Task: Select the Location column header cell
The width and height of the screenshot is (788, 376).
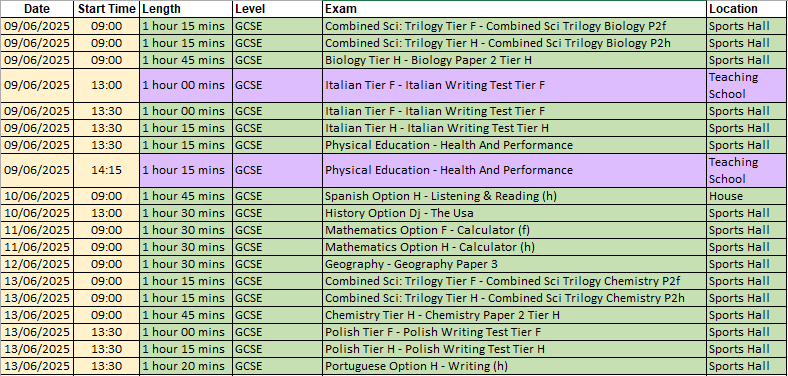Action: 747,9
